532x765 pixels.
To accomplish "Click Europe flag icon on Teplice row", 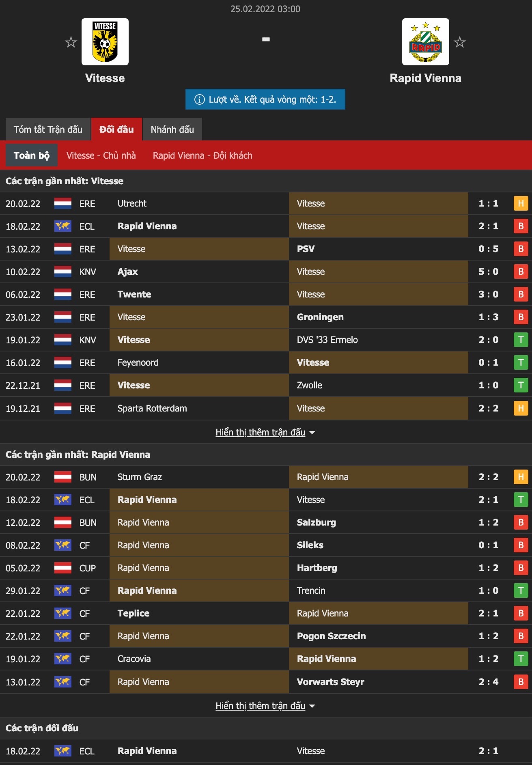I will [63, 613].
